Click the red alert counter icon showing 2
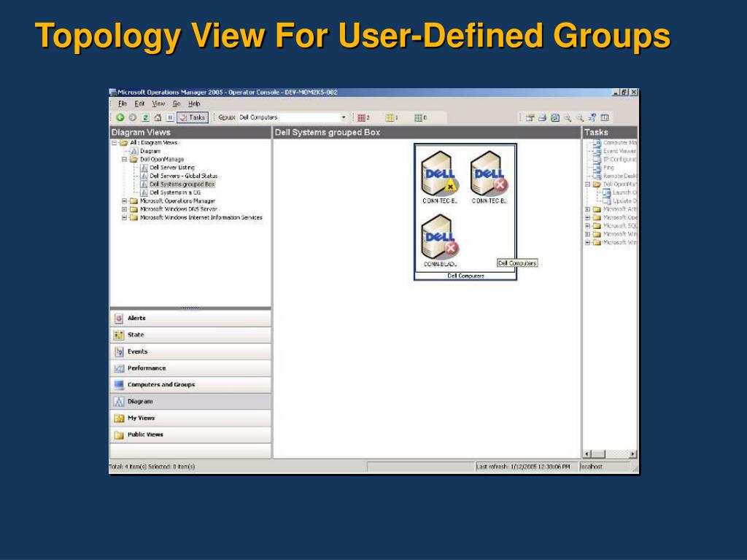 (363, 117)
